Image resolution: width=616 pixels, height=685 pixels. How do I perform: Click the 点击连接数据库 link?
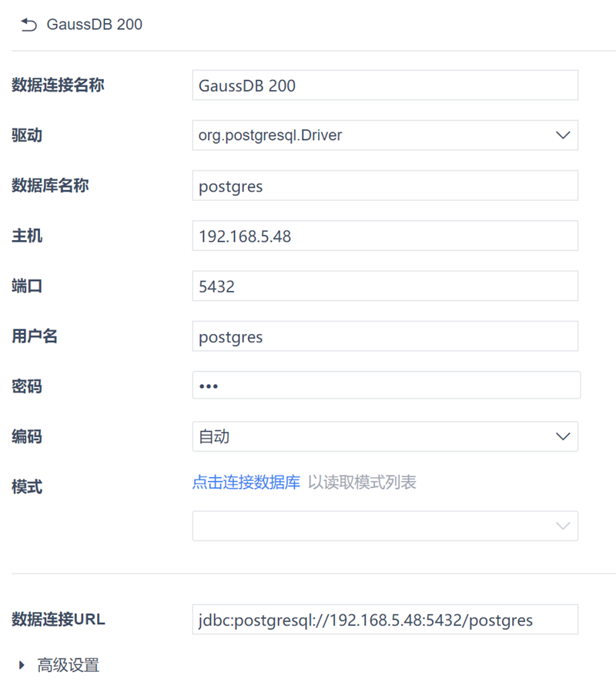tap(246, 483)
